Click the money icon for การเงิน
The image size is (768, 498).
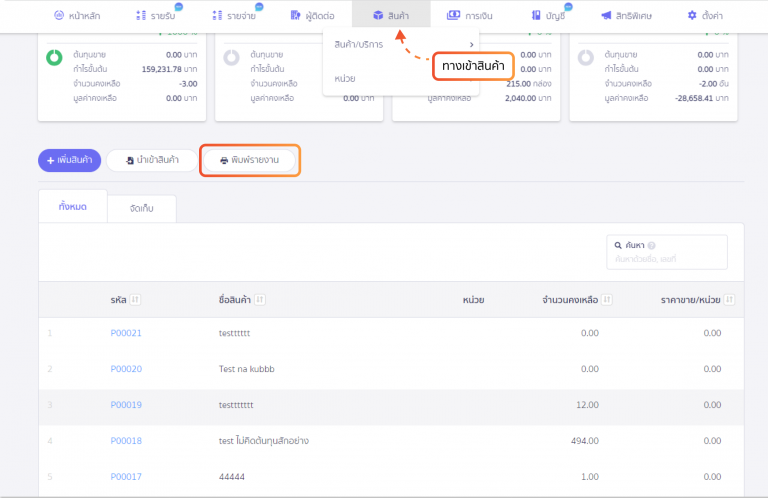[453, 16]
